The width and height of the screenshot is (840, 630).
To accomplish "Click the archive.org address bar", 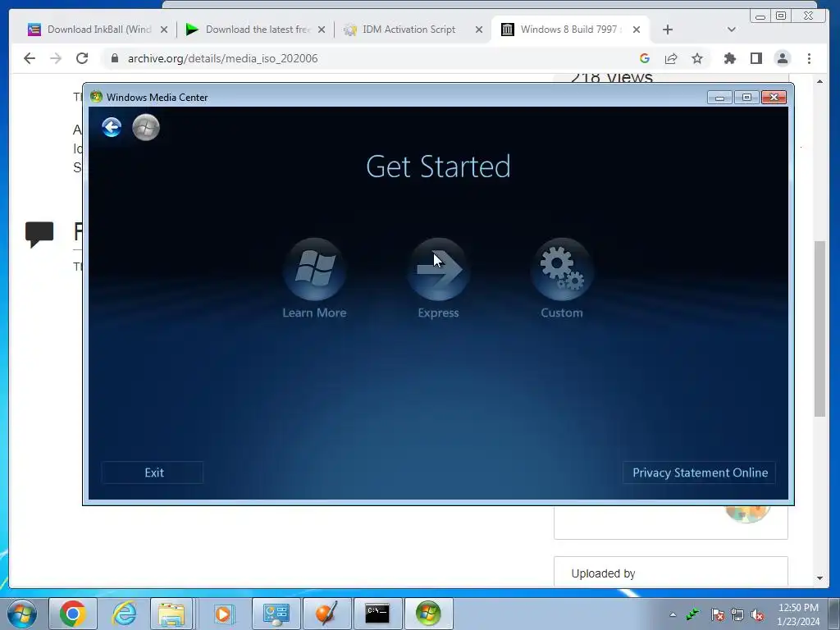I will click(x=370, y=58).
